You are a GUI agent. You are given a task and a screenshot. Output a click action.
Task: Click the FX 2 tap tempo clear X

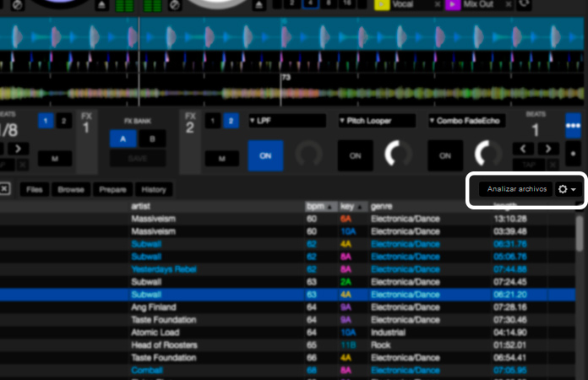coord(553,164)
